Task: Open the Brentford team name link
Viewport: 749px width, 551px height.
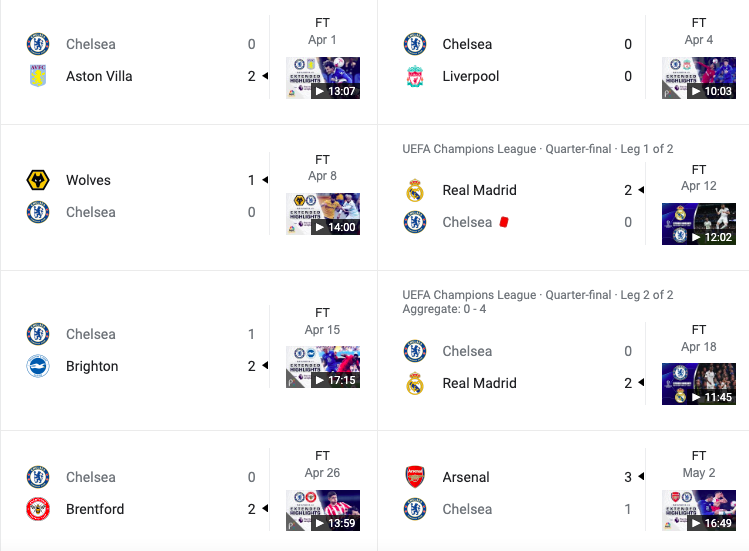Action: [95, 509]
